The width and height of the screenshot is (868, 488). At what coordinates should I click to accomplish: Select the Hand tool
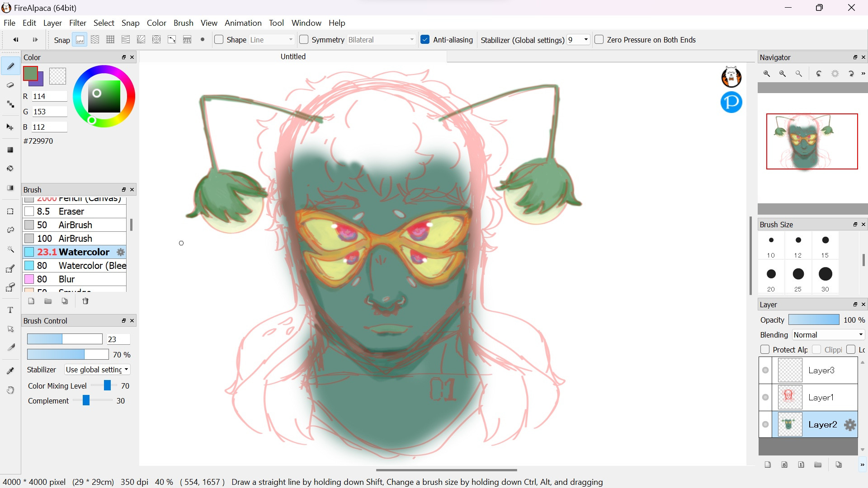pos(10,390)
